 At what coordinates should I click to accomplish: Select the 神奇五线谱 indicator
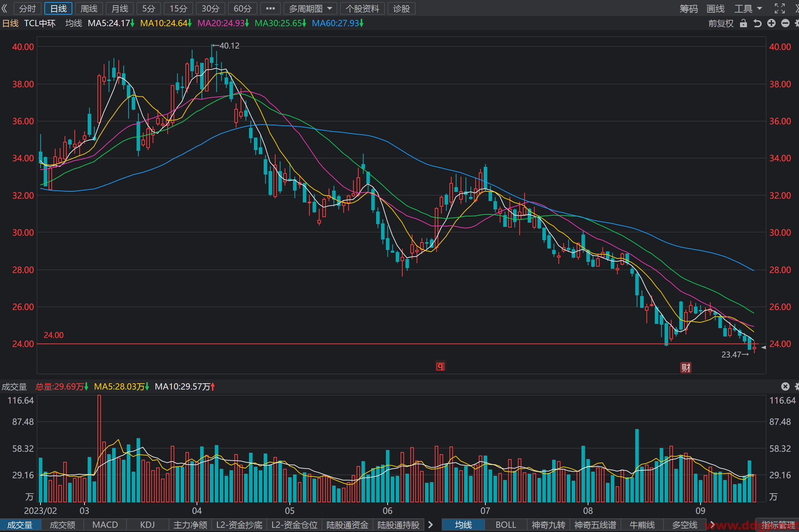[595, 525]
